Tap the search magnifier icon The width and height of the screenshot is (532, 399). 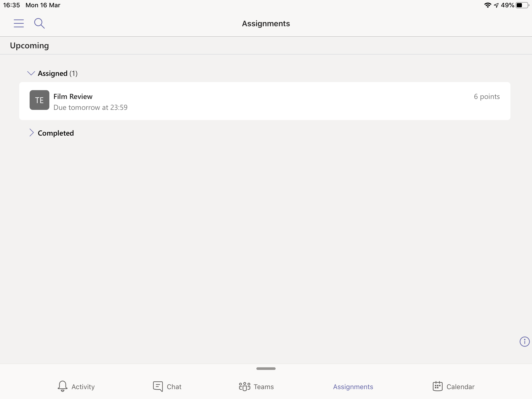coord(39,23)
